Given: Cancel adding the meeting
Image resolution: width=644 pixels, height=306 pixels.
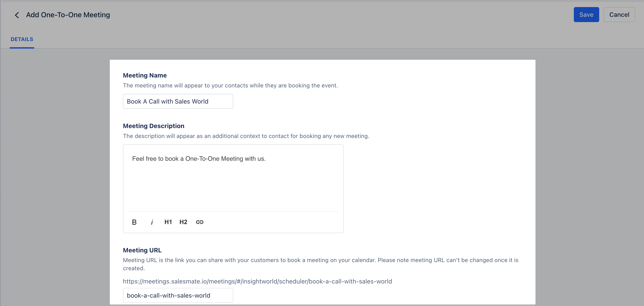Looking at the screenshot, I should tap(619, 15).
